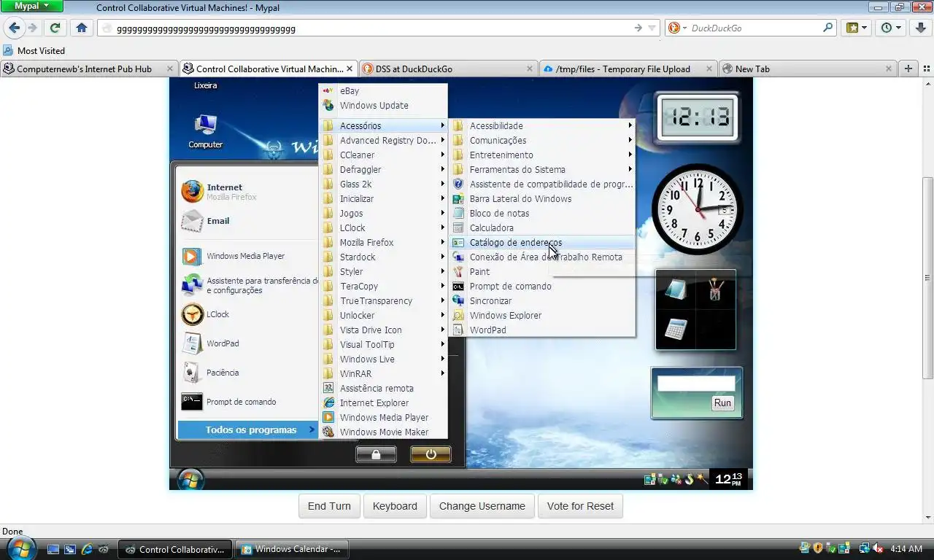934x560 pixels.
Task: Launch Windows Explorer from Acessórios
Action: point(542,315)
